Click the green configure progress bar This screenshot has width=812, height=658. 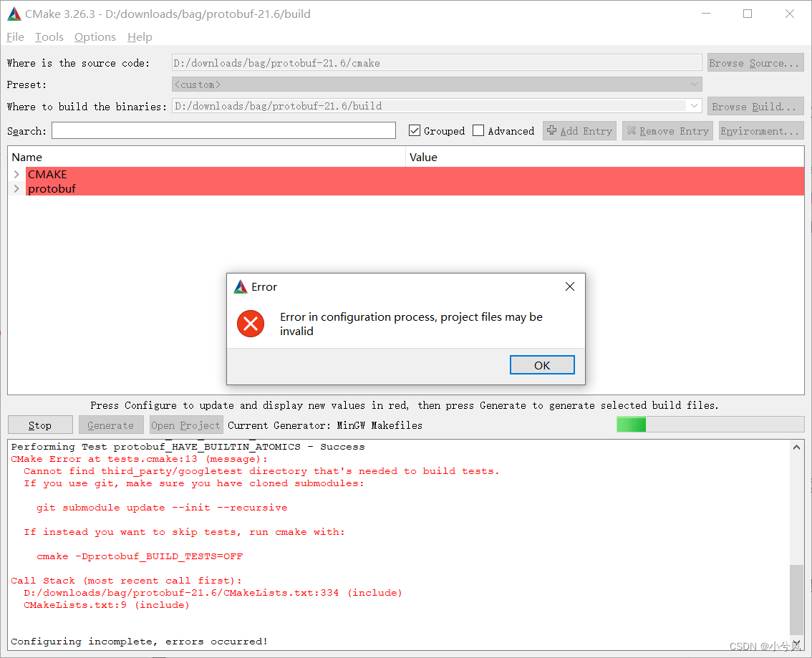coord(710,425)
